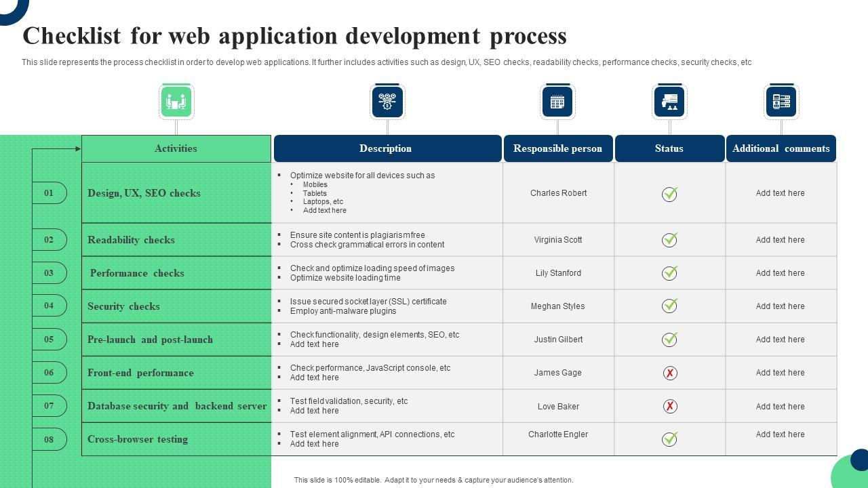Click 'Employ anti-malware plugins' bullet
Image resolution: width=868 pixels, height=488 pixels.
tap(343, 311)
